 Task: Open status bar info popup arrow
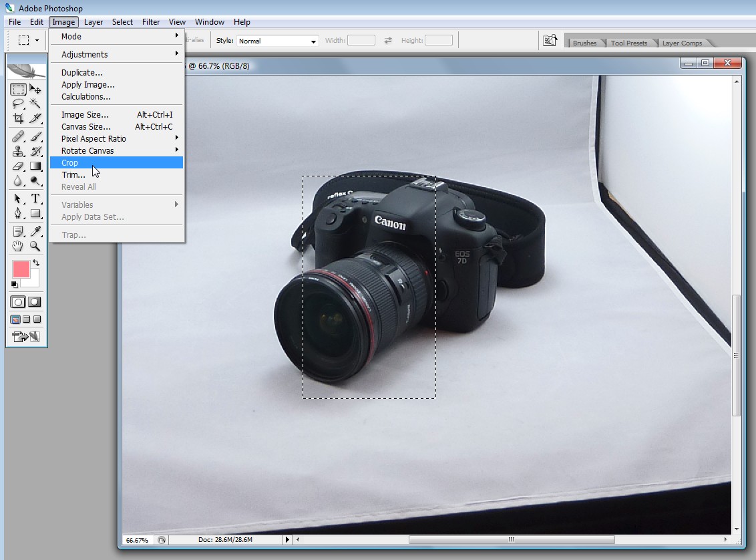287,540
